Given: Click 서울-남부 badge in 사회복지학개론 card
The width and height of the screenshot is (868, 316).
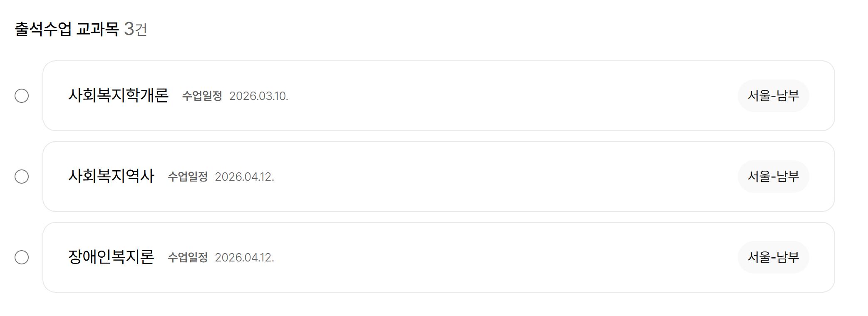Looking at the screenshot, I should tap(773, 96).
